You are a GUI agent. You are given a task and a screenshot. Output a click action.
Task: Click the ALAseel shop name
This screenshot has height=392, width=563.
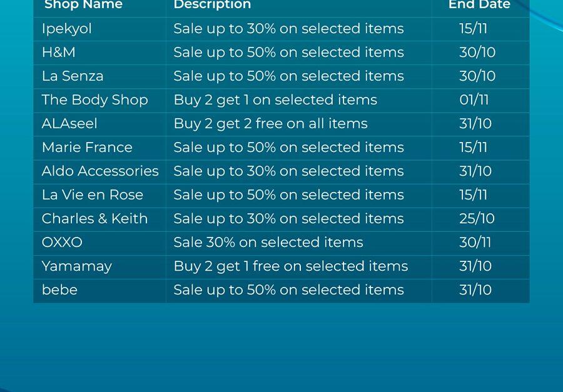click(69, 124)
